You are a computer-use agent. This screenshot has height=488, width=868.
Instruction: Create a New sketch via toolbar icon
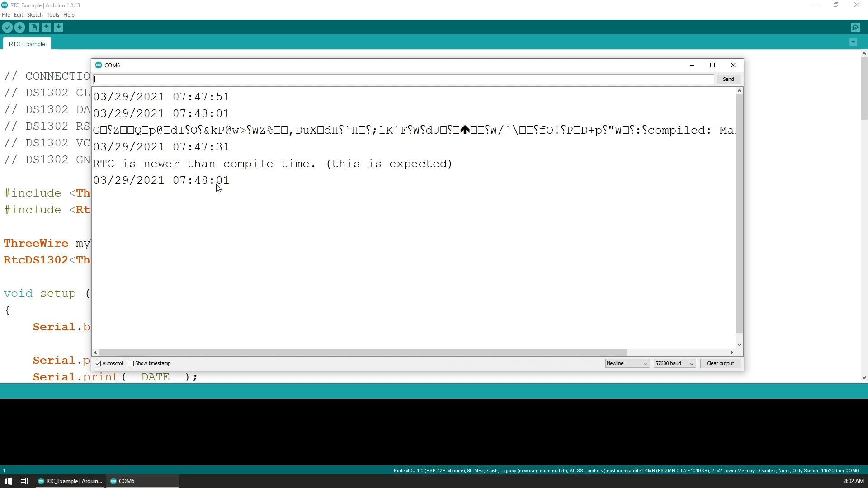(x=34, y=28)
